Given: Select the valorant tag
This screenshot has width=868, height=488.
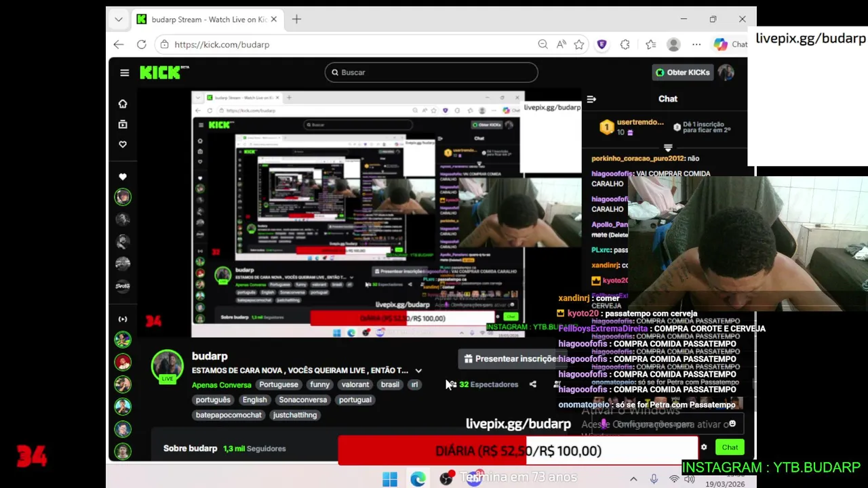Looking at the screenshot, I should point(355,385).
